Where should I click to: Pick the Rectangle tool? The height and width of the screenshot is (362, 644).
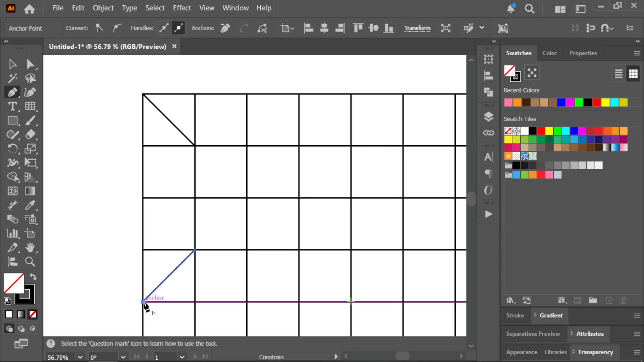coord(12,120)
